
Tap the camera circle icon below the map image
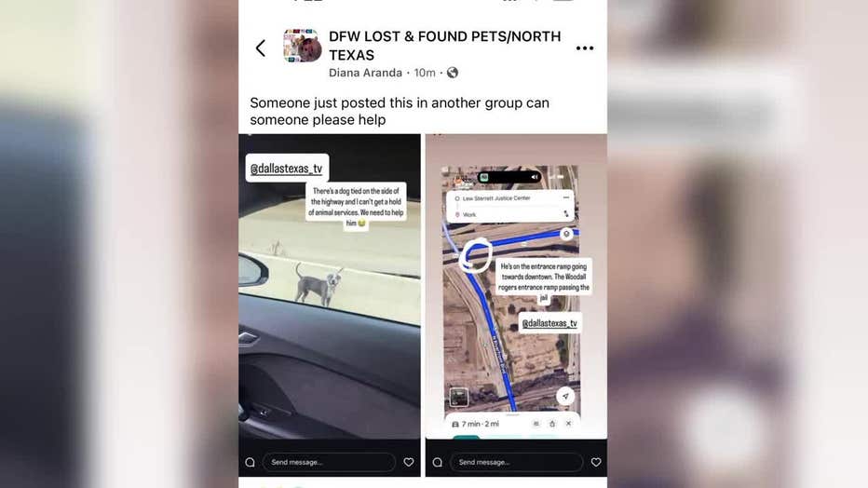[438, 462]
